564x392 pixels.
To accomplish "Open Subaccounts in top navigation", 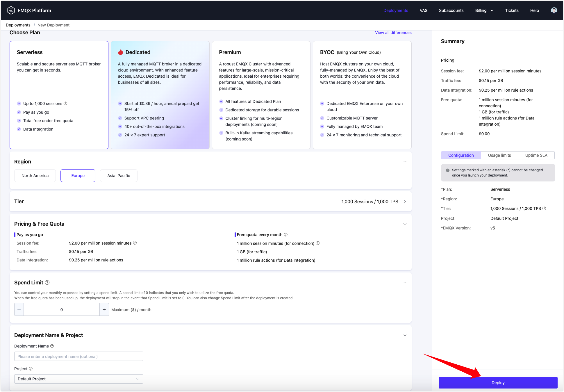I will 451,10.
